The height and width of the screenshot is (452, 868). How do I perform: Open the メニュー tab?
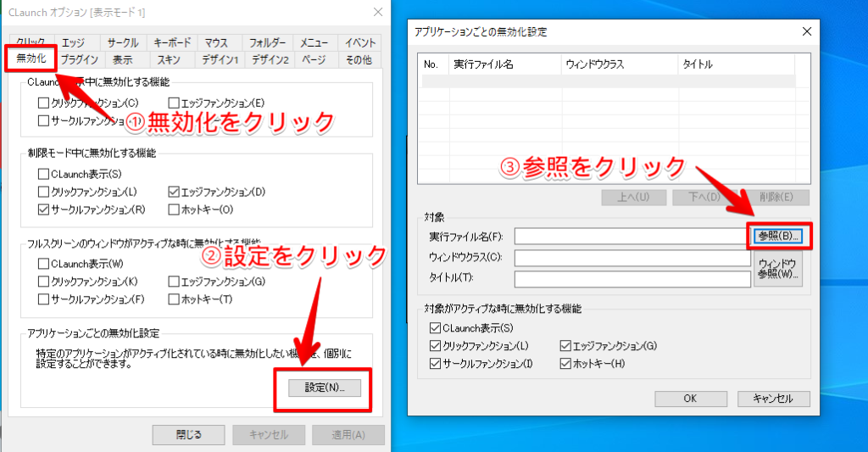point(314,42)
